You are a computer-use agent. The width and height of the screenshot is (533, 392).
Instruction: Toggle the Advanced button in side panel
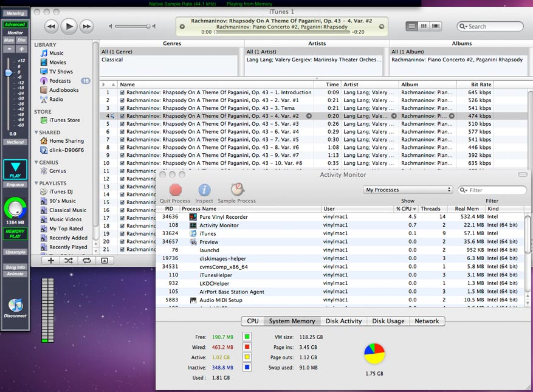point(15,24)
